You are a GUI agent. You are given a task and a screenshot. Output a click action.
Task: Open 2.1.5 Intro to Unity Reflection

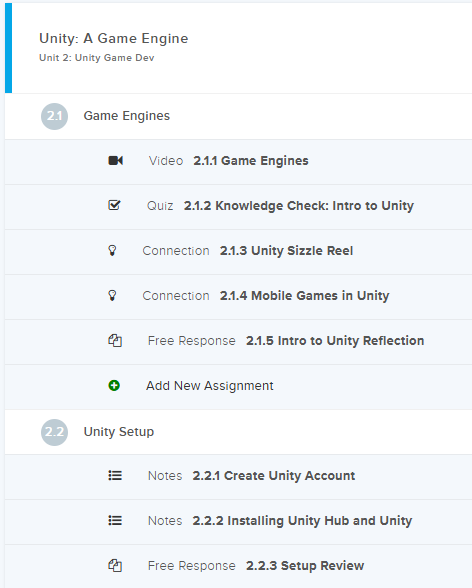(x=335, y=341)
